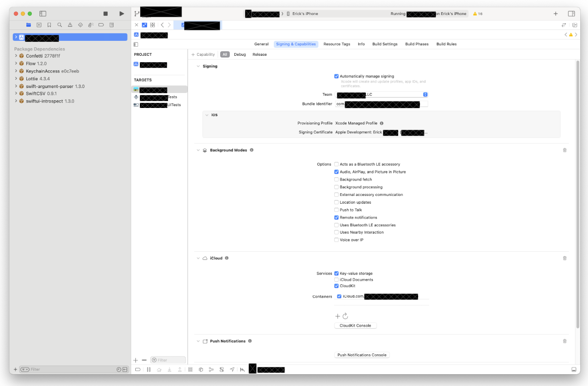This screenshot has width=588, height=386.
Task: Open the Project navigator folder icon
Action: point(29,25)
